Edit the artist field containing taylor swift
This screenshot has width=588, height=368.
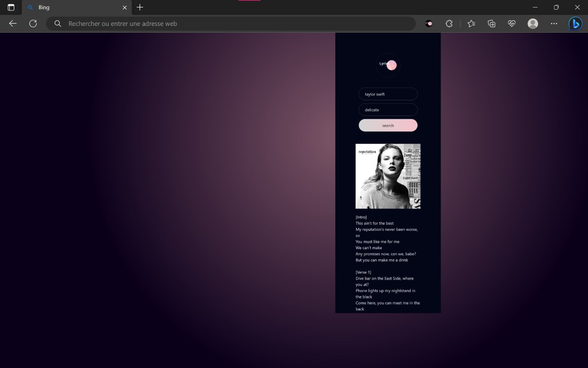(x=388, y=94)
